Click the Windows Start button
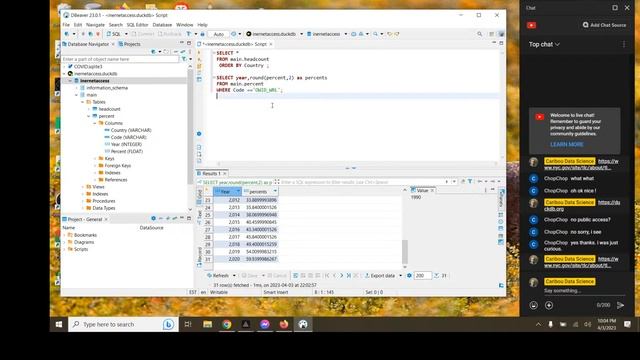Image resolution: width=640 pixels, height=360 pixels. point(59,324)
